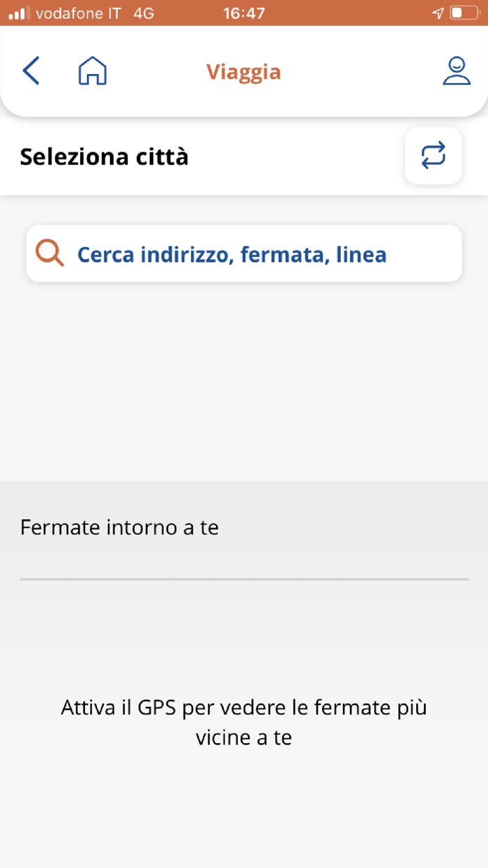This screenshot has height=868, width=488.
Task: Select the 'Seleziona città' label
Action: (x=105, y=157)
